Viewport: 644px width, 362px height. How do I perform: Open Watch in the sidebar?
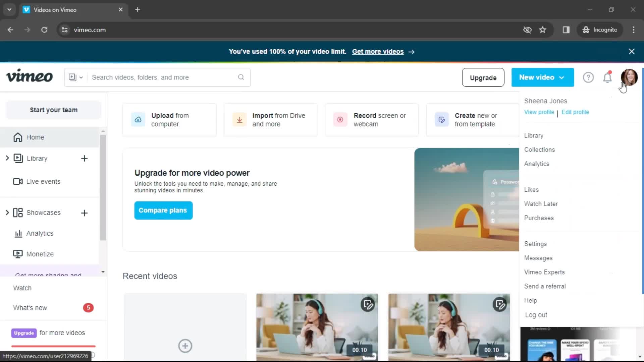tap(22, 288)
